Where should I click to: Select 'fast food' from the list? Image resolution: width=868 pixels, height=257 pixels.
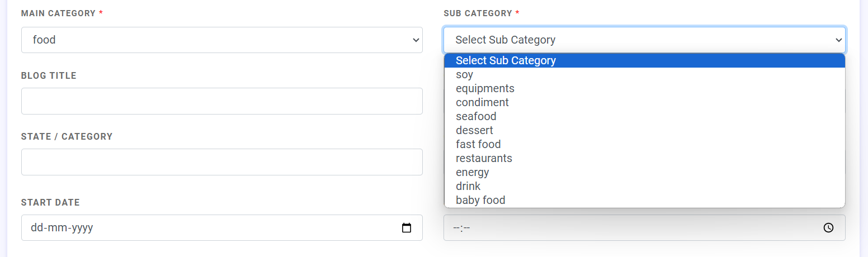[478, 144]
